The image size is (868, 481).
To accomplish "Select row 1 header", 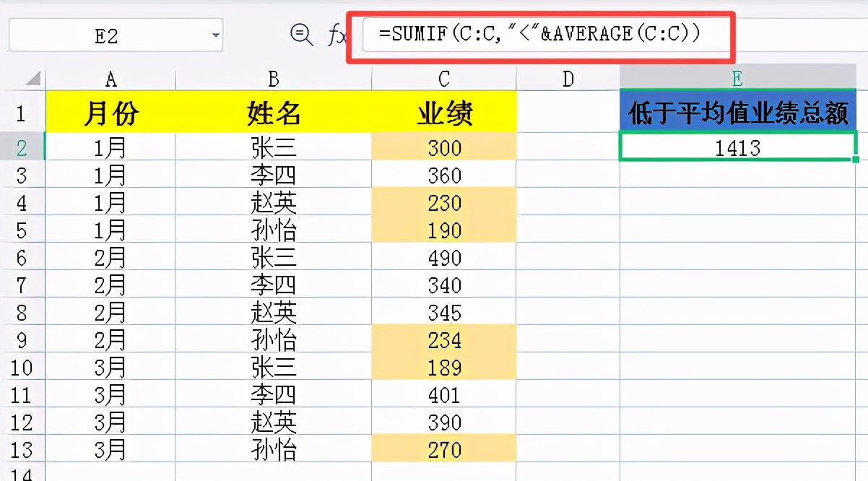I will (22, 113).
